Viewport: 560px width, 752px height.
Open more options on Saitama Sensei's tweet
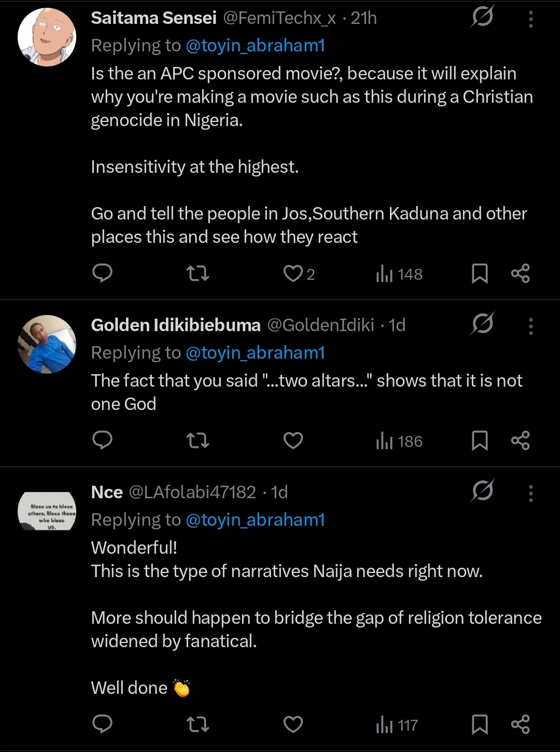530,19
